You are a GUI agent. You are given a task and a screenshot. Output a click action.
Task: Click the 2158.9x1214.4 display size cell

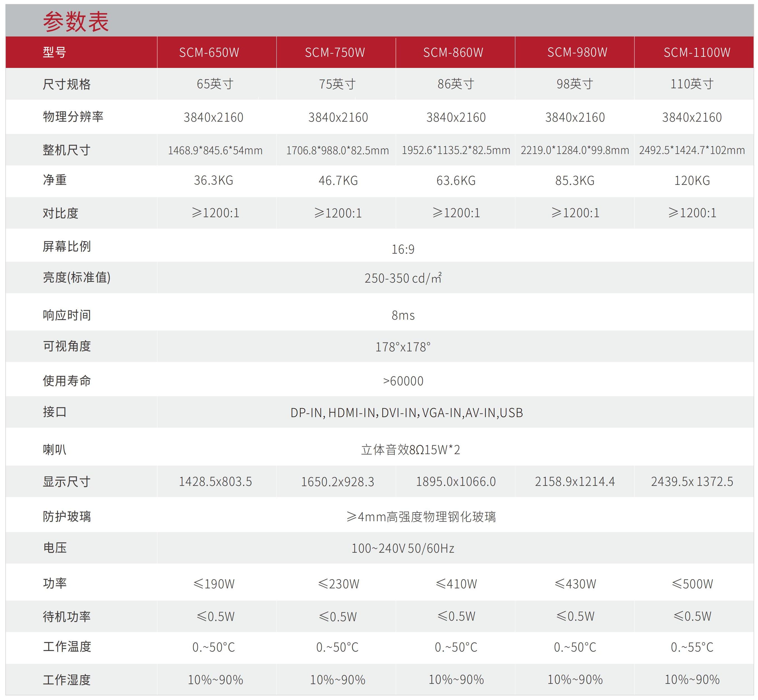pos(575,481)
